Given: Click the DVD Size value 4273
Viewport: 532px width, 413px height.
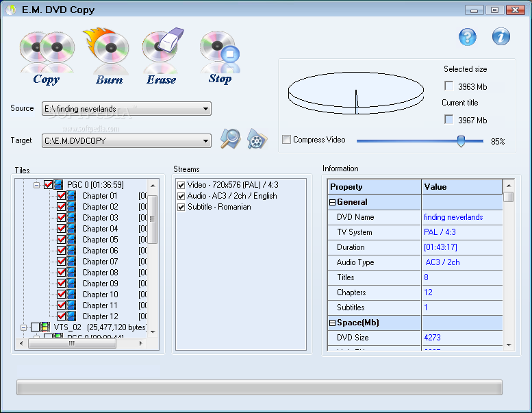Looking at the screenshot, I should (432, 338).
